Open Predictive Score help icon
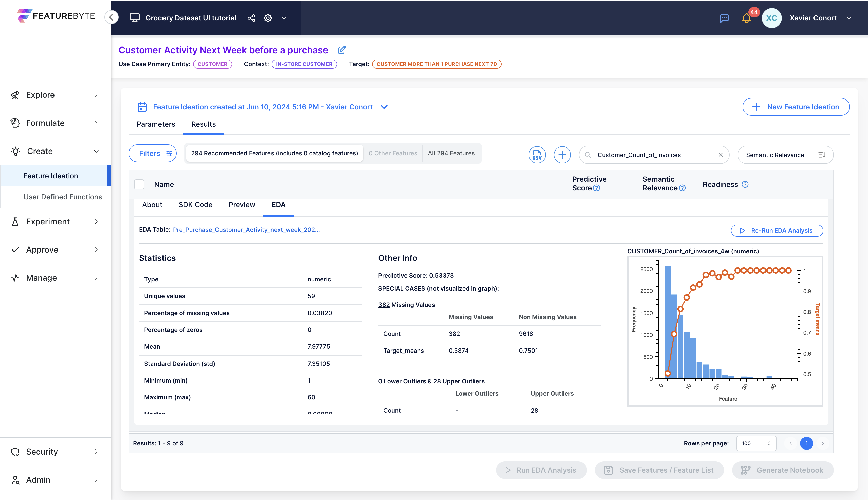 point(596,188)
